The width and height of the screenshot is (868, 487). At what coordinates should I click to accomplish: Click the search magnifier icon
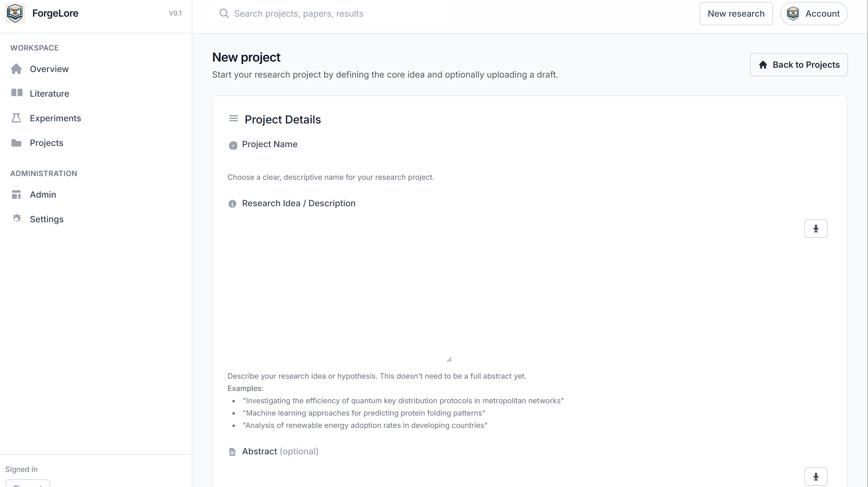click(x=224, y=14)
